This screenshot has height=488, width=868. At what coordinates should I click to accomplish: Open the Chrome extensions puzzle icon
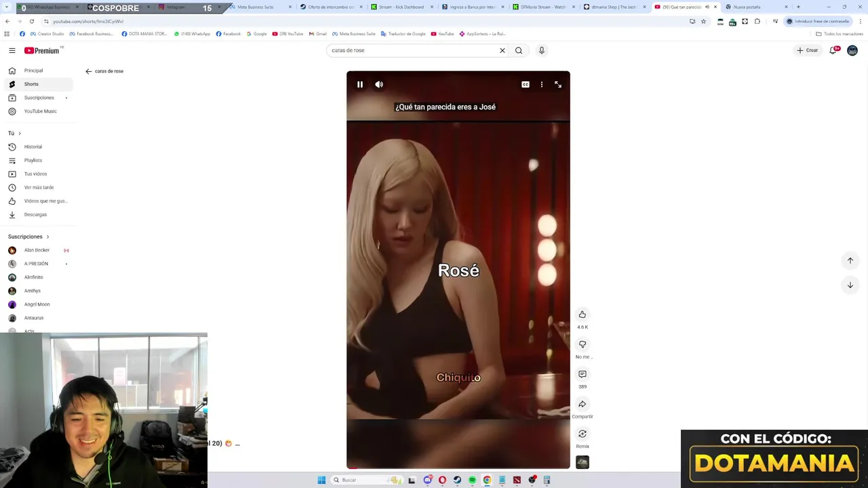pos(757,21)
